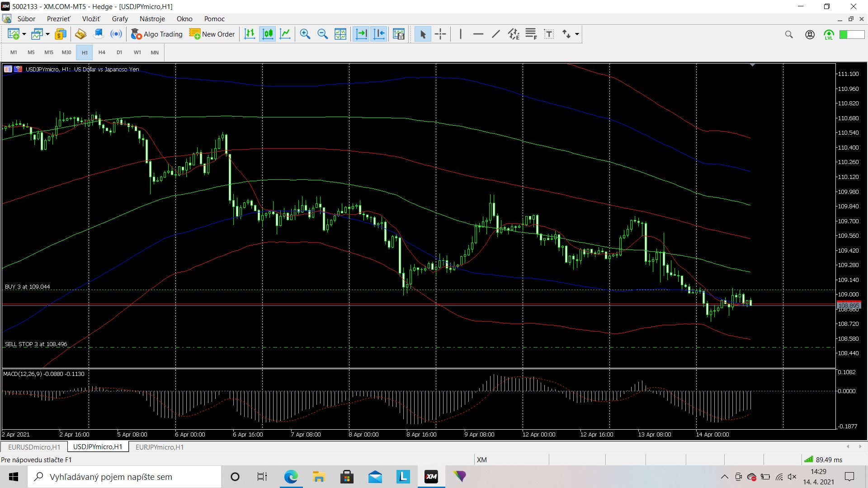Screen dimensions: 868x488
Task: Switch to bar chart display
Action: (250, 34)
